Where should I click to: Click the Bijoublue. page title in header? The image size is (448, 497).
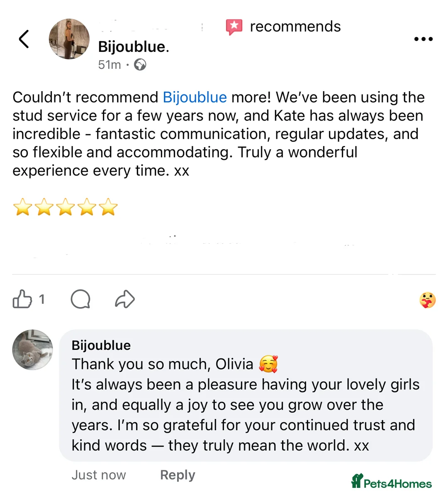pyautogui.click(x=134, y=47)
